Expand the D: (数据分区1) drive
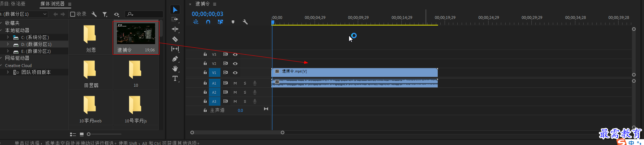644x145 pixels. pyautogui.click(x=8, y=44)
